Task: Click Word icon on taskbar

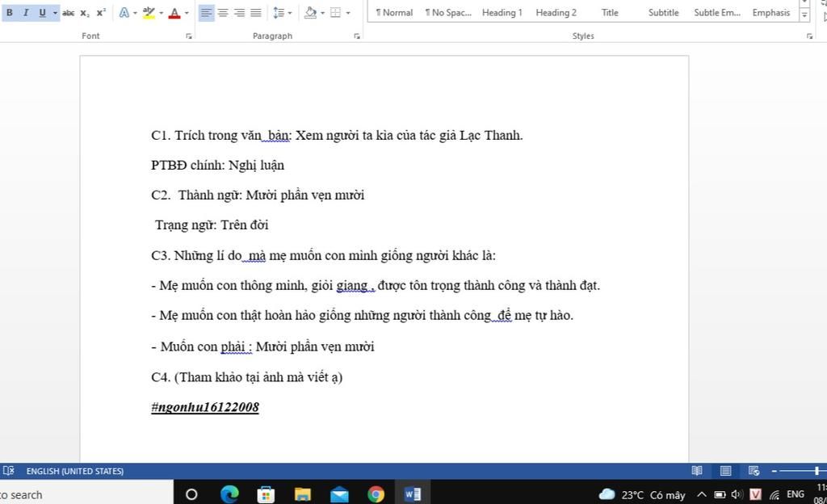Action: click(413, 494)
